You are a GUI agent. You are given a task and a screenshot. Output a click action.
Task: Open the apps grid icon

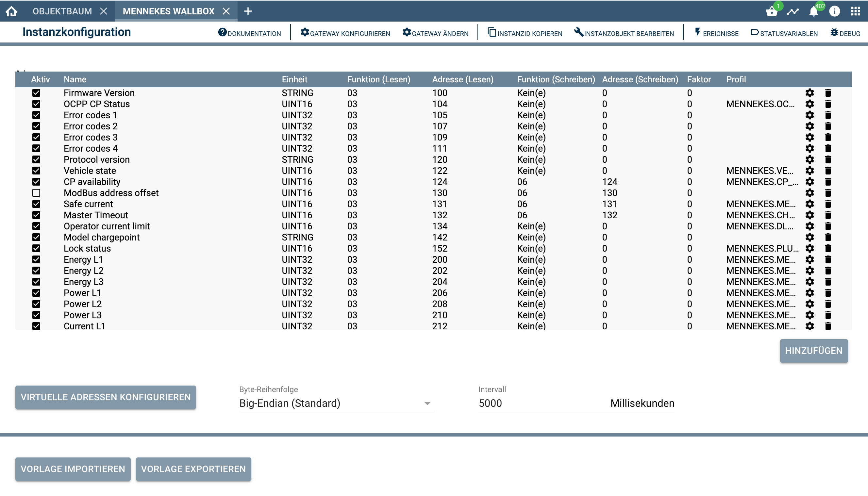click(855, 11)
